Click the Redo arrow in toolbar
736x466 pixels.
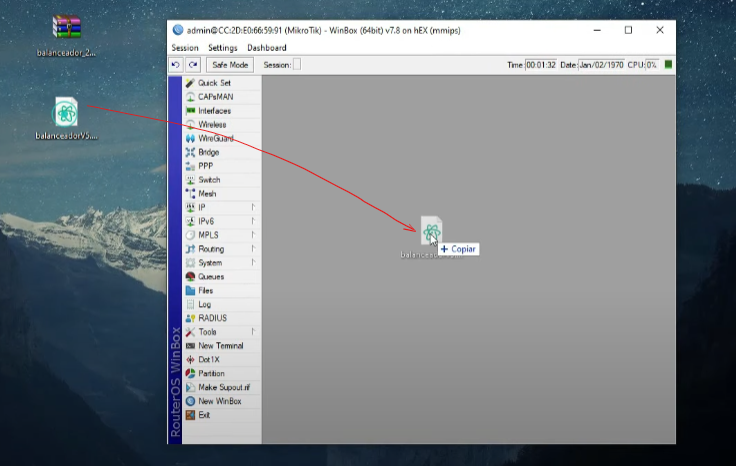(x=193, y=65)
